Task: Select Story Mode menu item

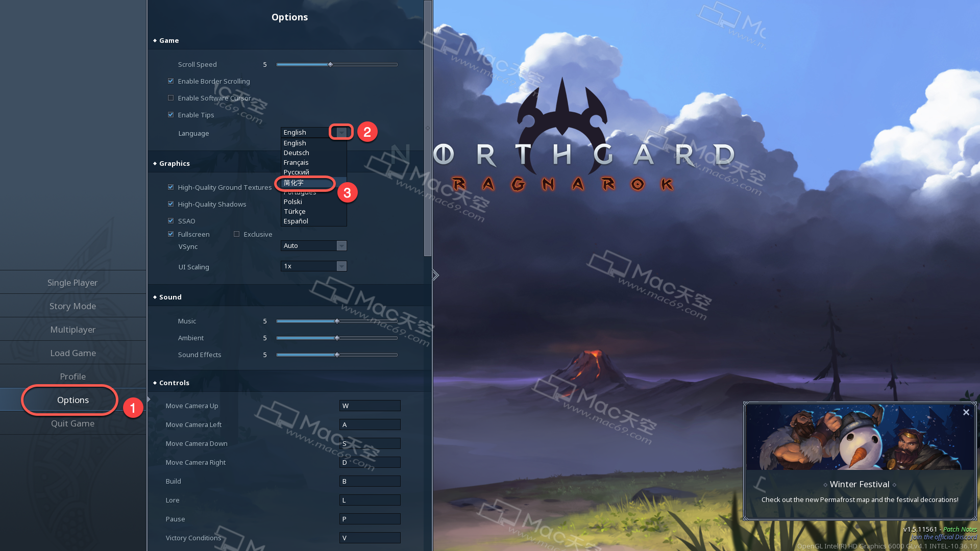Action: tap(72, 306)
